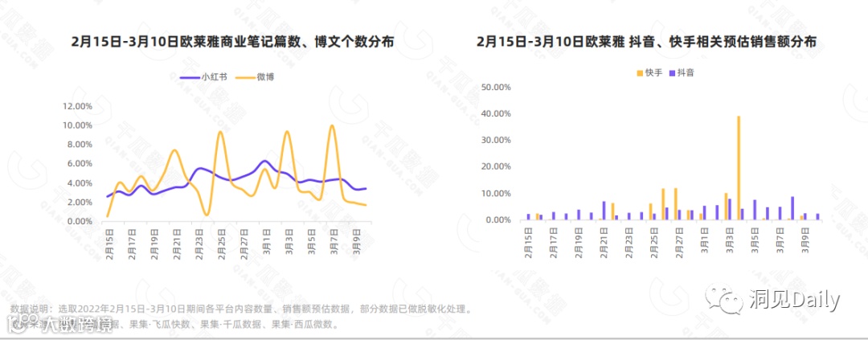
Task: Click 3月1日 on the line chart x-axis
Action: 267,241
